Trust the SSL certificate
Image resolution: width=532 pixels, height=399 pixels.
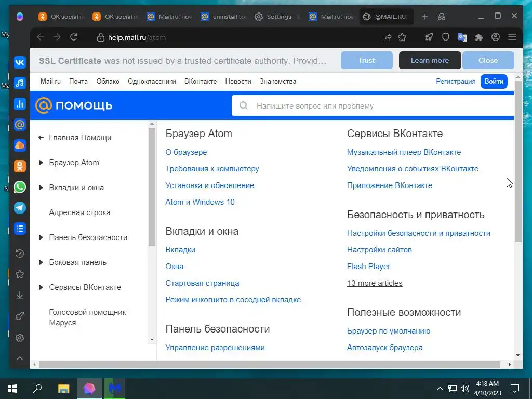point(366,60)
